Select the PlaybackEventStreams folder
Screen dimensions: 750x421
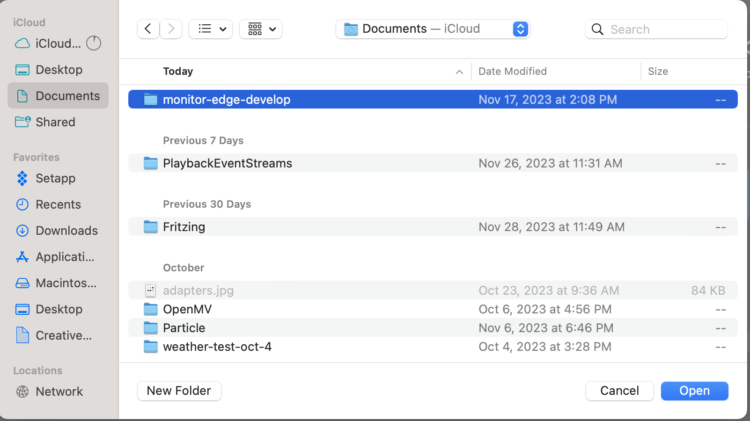click(227, 163)
